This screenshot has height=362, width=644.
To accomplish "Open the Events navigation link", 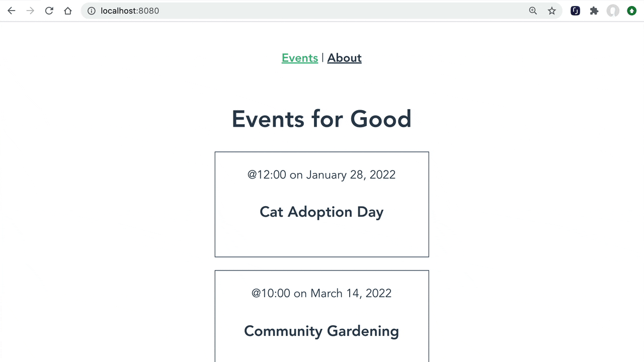I will tap(300, 58).
